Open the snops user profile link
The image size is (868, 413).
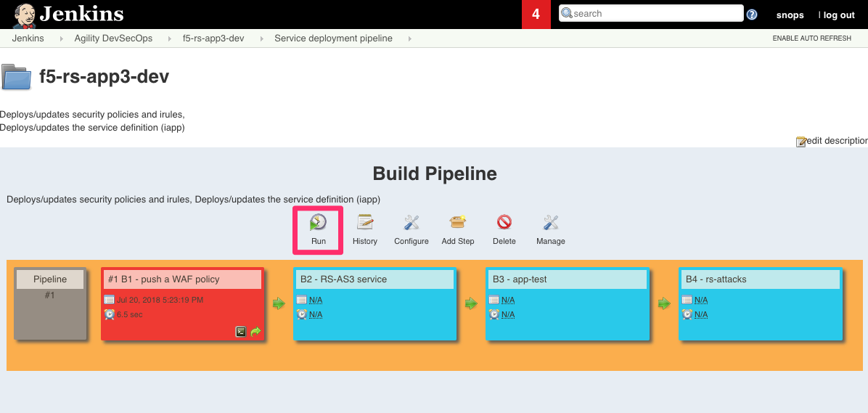tap(790, 15)
